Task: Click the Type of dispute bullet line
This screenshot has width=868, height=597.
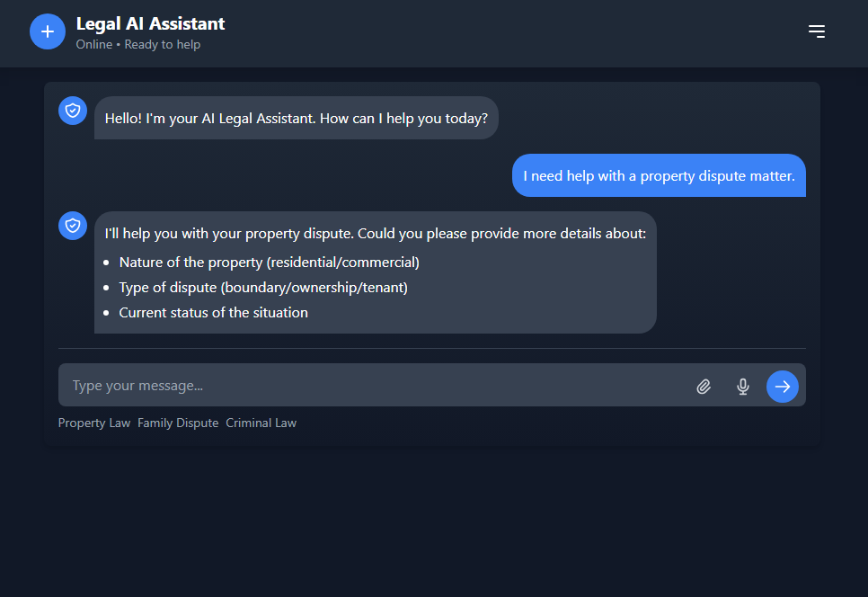Action: pyautogui.click(x=263, y=288)
